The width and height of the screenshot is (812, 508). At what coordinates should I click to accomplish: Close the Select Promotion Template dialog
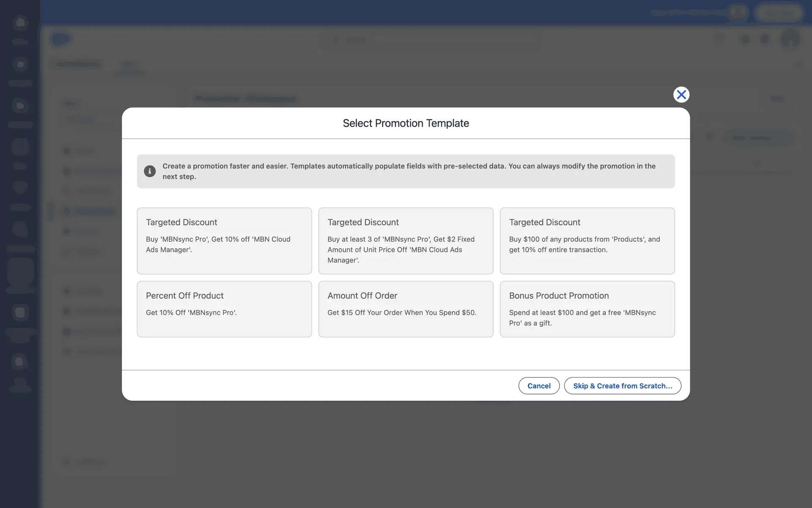[681, 94]
